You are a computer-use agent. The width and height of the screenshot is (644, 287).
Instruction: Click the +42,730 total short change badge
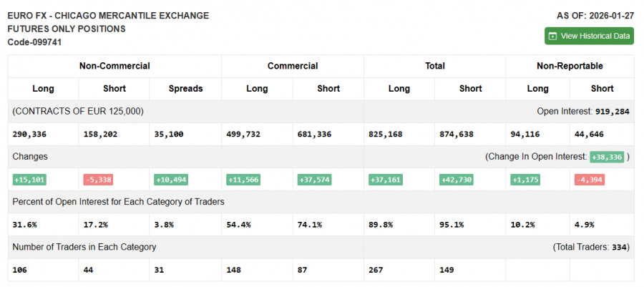tap(456, 180)
